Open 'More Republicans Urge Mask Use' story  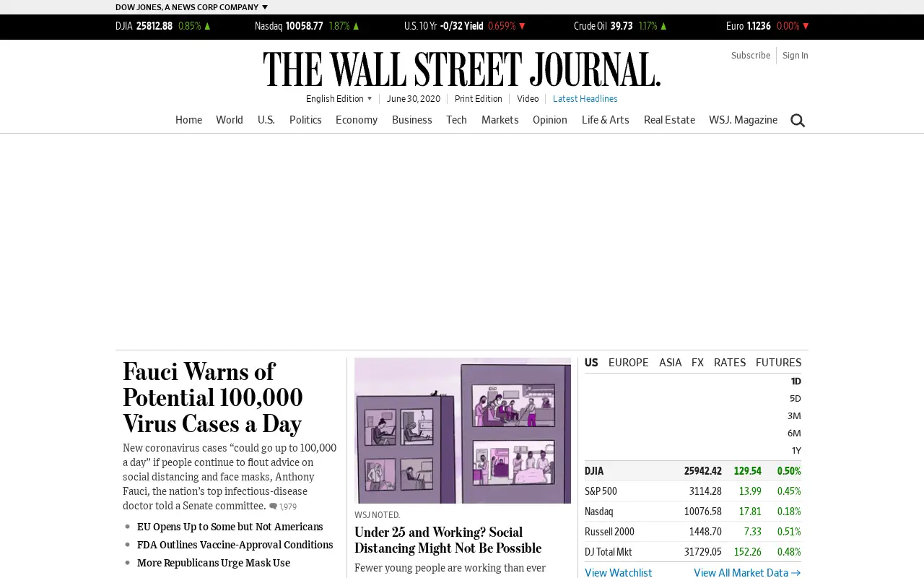(214, 563)
